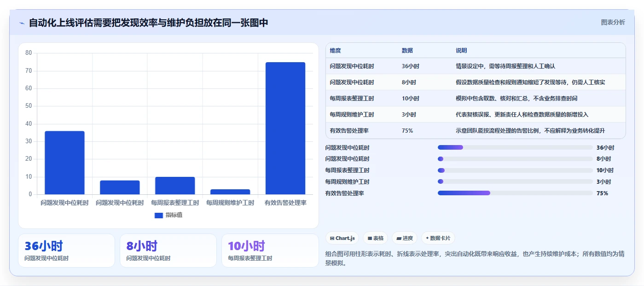
Task: Click the 10小时 progress bar
Action: (515, 170)
